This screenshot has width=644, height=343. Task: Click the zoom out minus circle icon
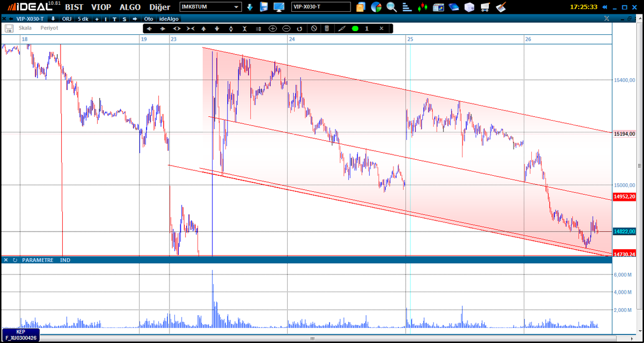point(286,28)
